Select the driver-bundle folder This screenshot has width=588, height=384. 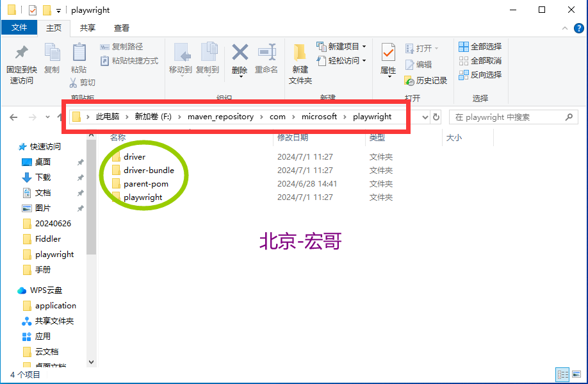coord(149,171)
